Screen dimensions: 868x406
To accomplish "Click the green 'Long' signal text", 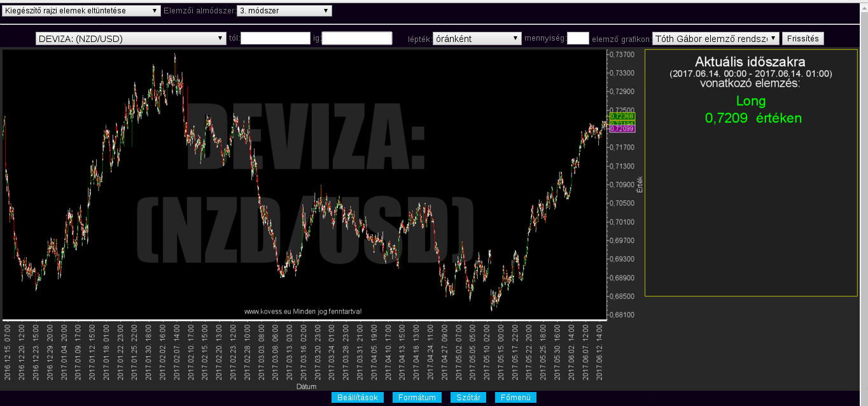I will 751,101.
